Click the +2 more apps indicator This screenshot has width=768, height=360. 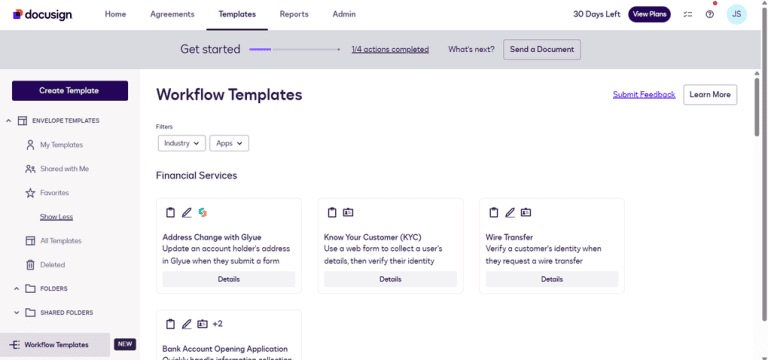coord(217,324)
